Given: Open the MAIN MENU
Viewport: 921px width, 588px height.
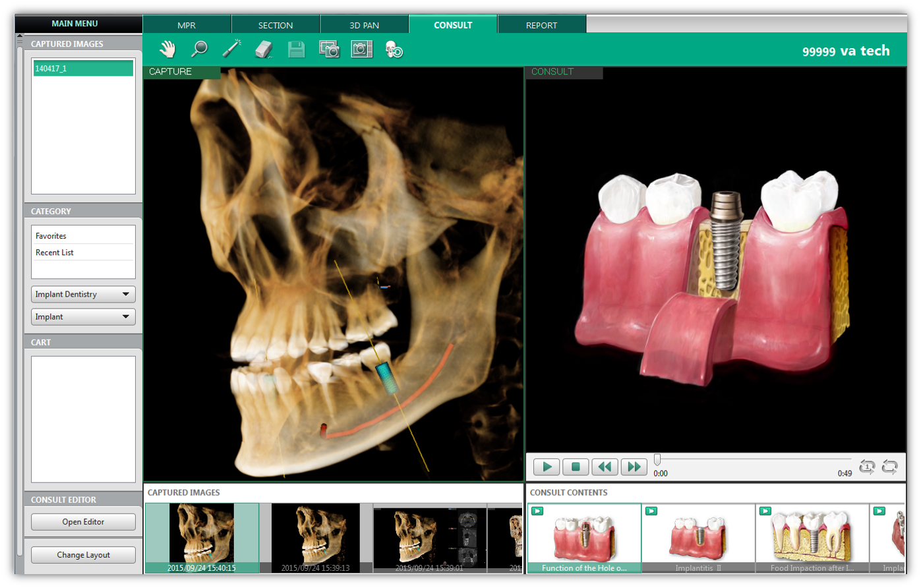Looking at the screenshot, I should 74,23.
